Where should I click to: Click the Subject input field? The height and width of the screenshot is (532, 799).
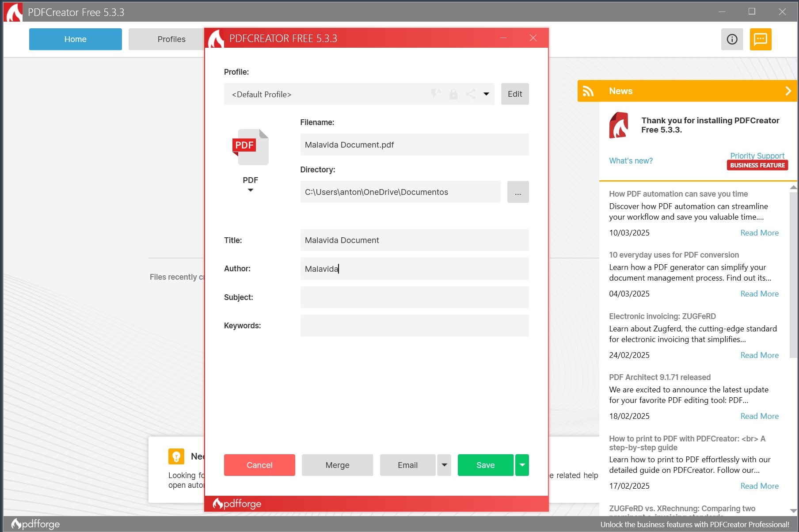click(x=415, y=297)
